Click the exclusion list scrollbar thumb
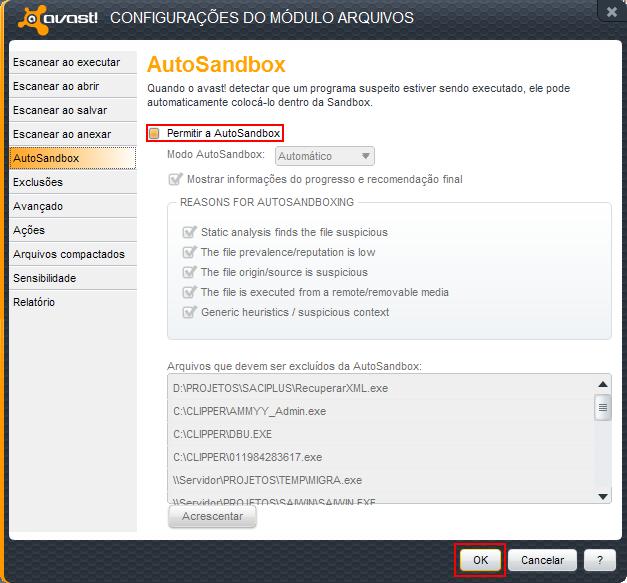This screenshot has height=583, width=627. click(603, 407)
